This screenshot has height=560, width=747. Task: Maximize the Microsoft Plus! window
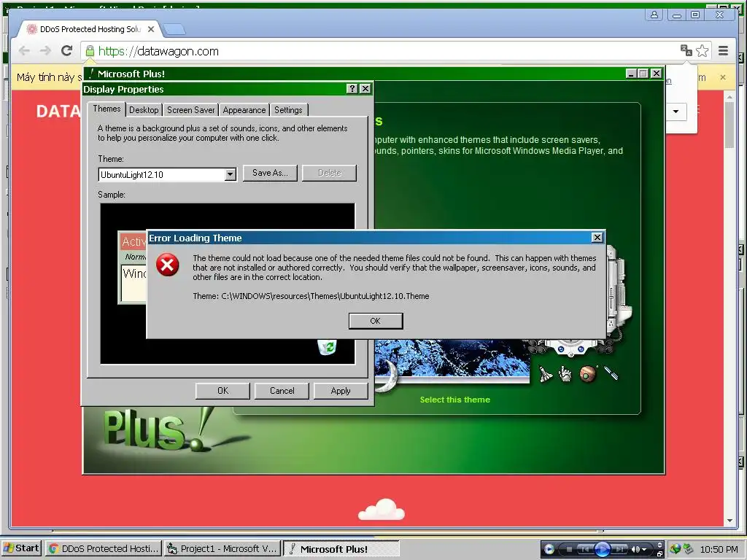(x=643, y=74)
